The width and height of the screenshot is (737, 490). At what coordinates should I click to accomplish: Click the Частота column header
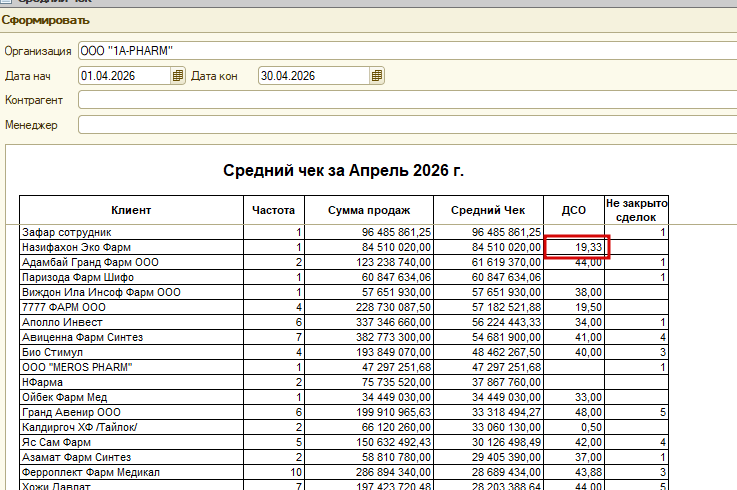(x=274, y=210)
